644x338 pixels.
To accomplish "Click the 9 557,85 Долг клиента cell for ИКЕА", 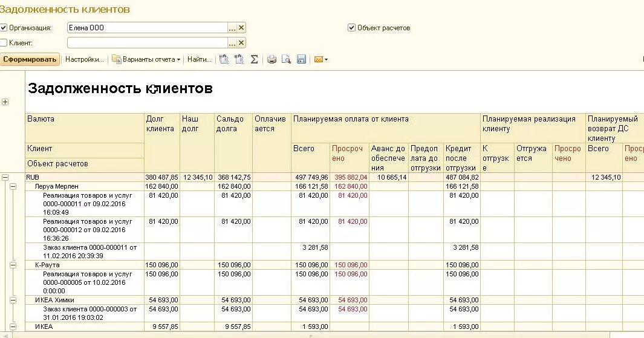I will (162, 327).
